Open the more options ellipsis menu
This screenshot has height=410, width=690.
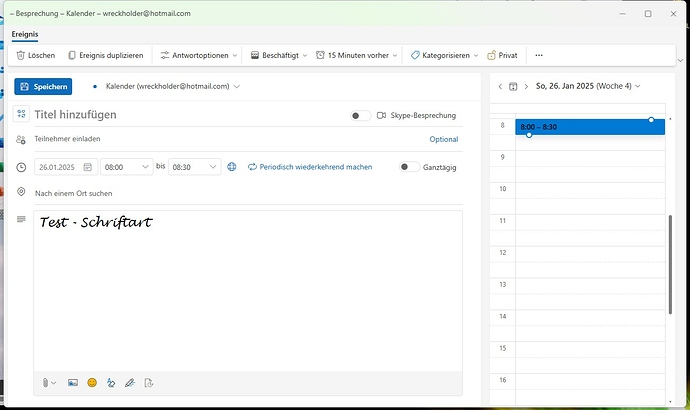pos(539,55)
